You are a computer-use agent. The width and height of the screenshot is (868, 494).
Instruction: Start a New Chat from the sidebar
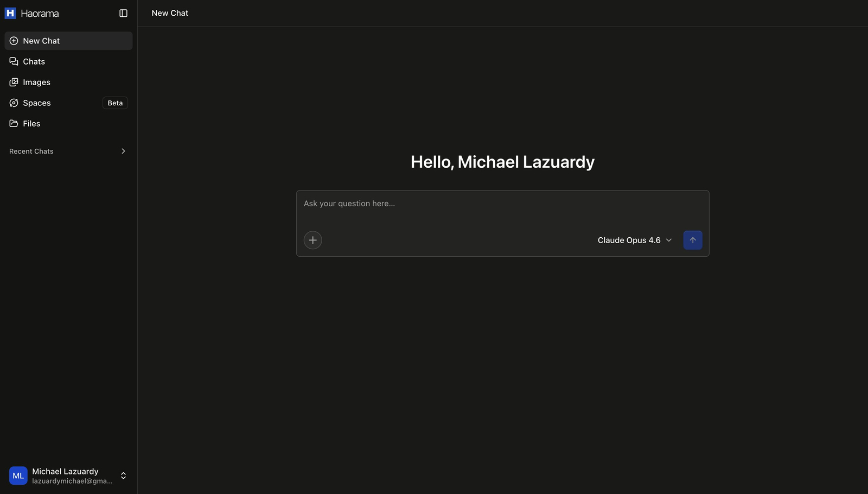click(41, 41)
